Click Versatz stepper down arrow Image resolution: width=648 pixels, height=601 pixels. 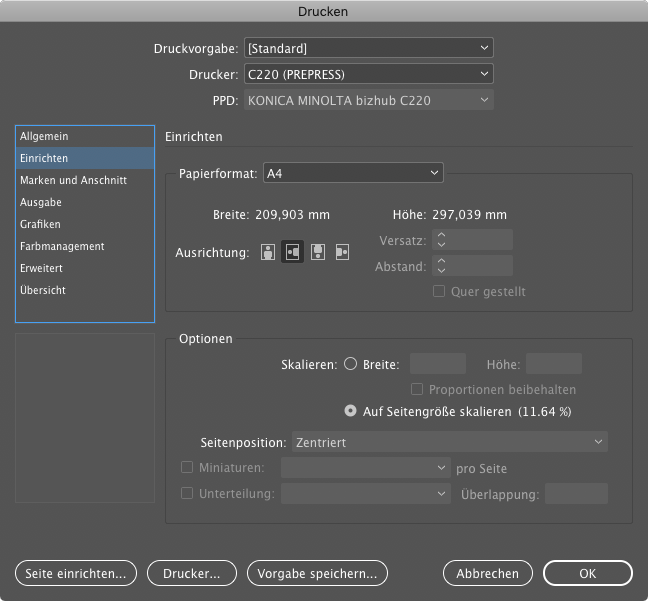441,244
